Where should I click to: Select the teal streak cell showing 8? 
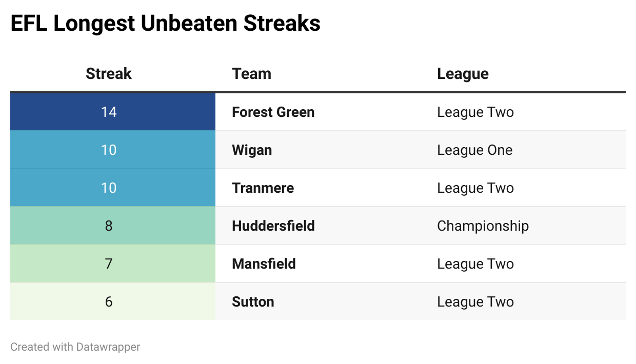point(113,226)
